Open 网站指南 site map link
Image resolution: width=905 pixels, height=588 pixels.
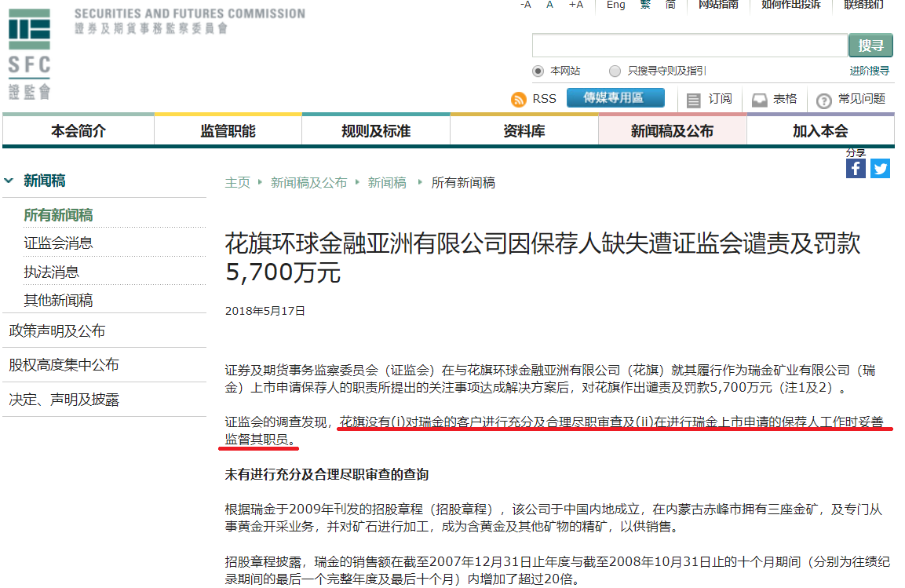pyautogui.click(x=718, y=5)
